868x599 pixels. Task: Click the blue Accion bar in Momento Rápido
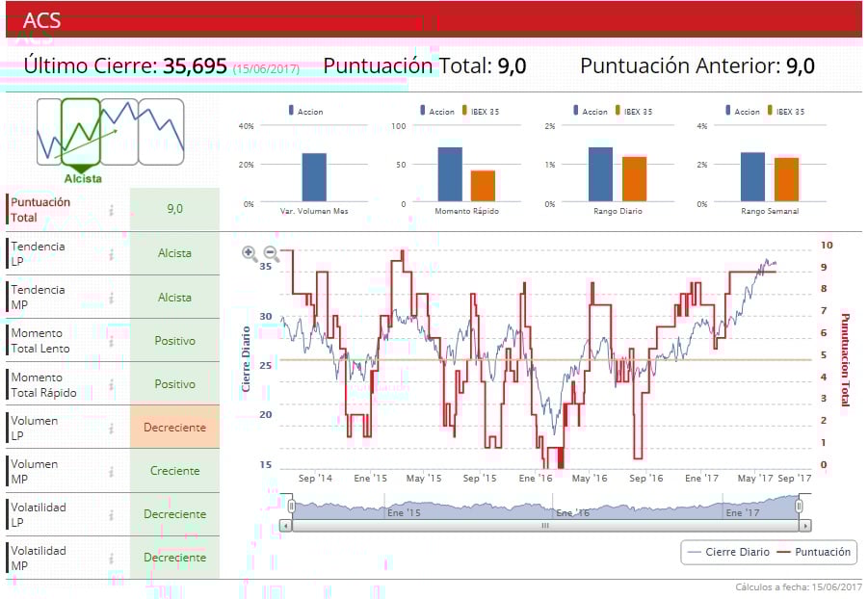coord(450,174)
